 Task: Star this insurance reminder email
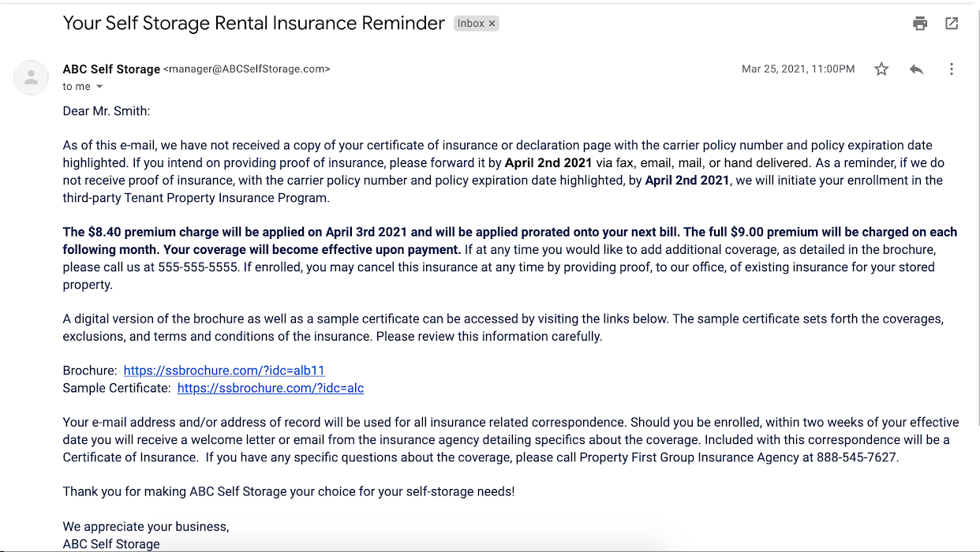881,69
